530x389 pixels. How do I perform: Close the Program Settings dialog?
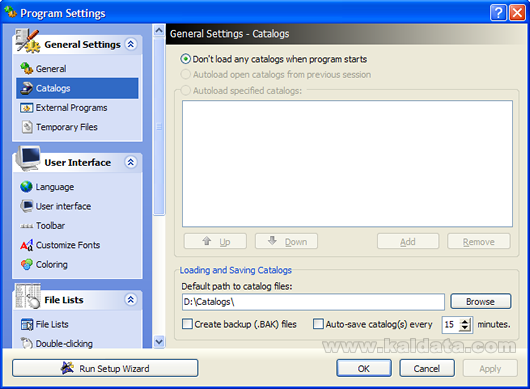tap(517, 13)
